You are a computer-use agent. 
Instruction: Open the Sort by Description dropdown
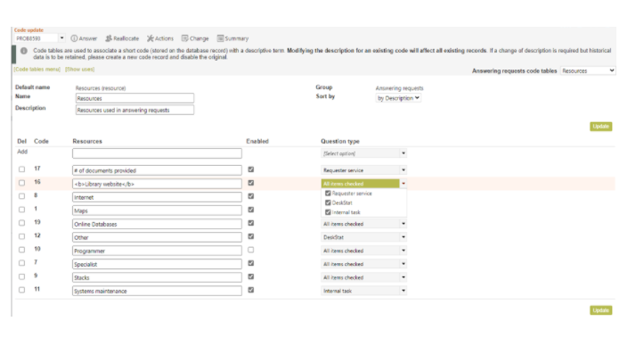click(398, 98)
